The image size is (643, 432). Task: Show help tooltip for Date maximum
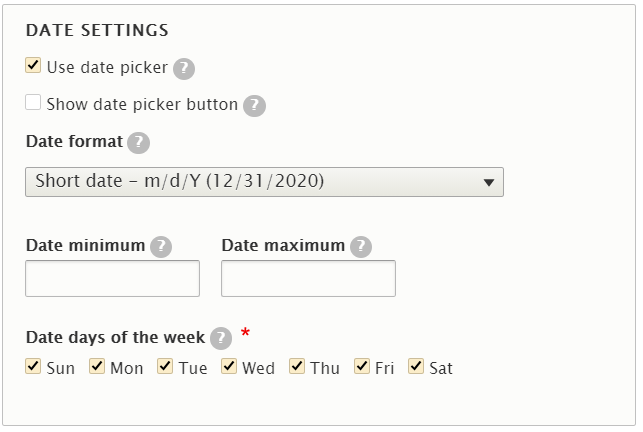(361, 247)
